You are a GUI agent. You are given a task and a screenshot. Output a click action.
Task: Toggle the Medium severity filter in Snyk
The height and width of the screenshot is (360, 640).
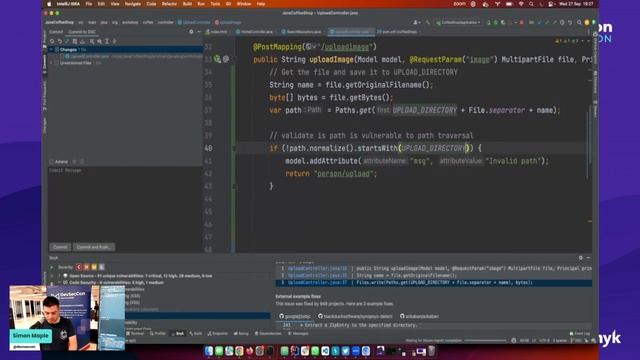point(94,267)
